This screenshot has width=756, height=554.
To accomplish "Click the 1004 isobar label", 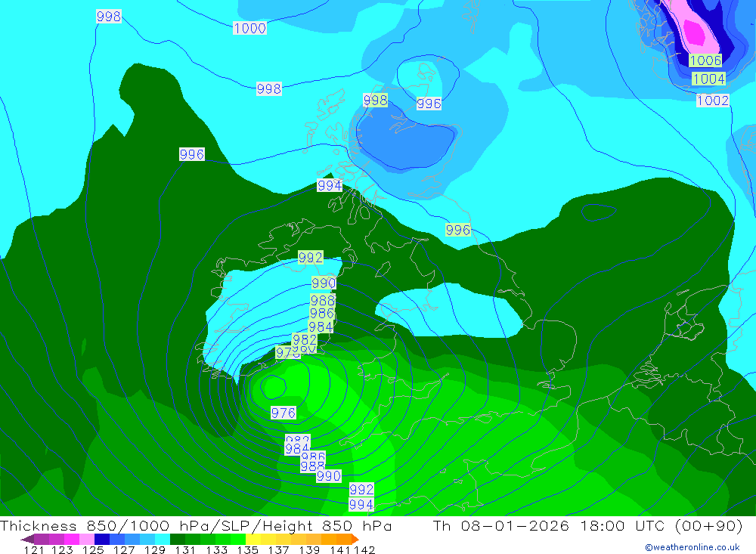I will pyautogui.click(x=709, y=79).
